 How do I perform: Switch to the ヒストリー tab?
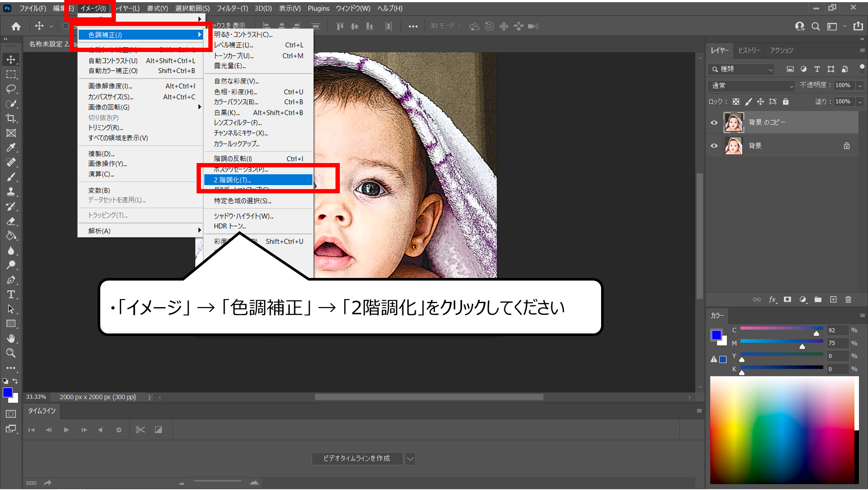coord(749,50)
